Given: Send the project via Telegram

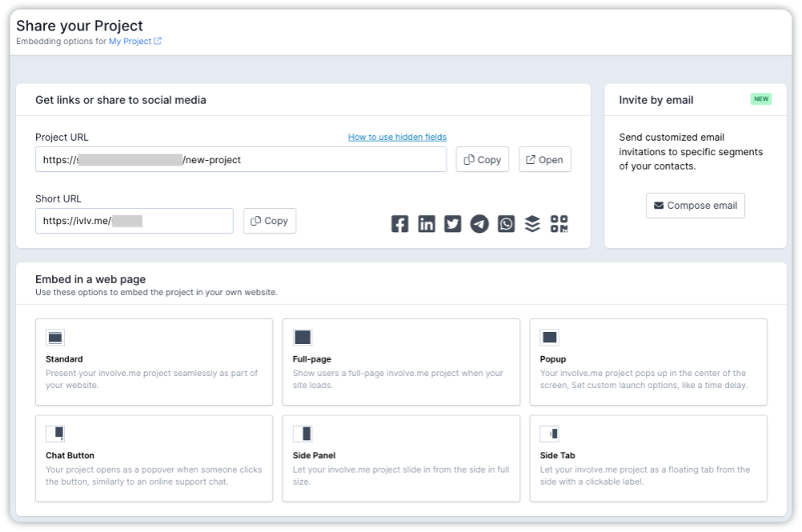Looking at the screenshot, I should click(x=479, y=223).
